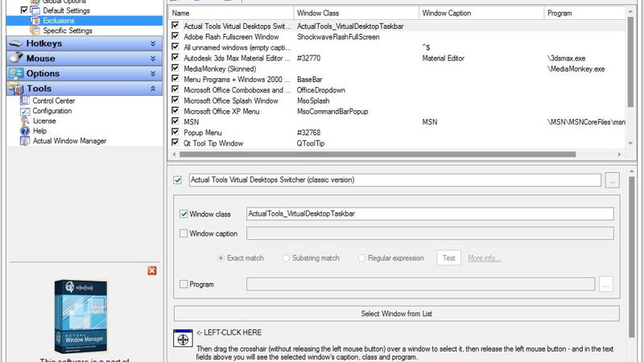Image resolution: width=644 pixels, height=362 pixels.
Task: Toggle Popup Menu exclusion checkbox
Action: [x=175, y=132]
